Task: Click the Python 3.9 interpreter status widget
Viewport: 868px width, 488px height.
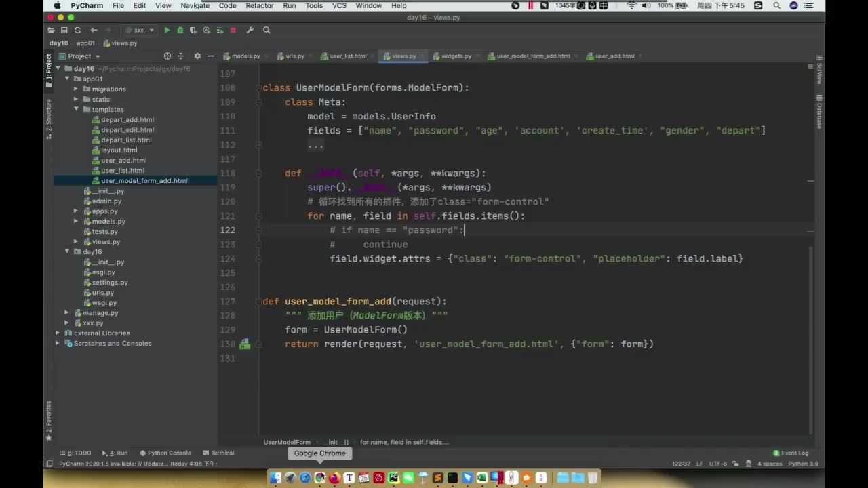Action: 803,464
